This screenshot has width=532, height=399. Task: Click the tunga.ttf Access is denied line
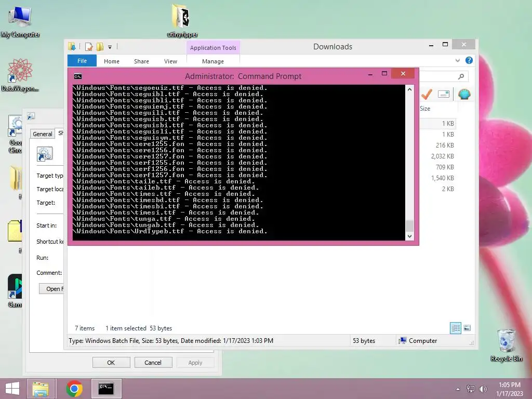tap(164, 219)
